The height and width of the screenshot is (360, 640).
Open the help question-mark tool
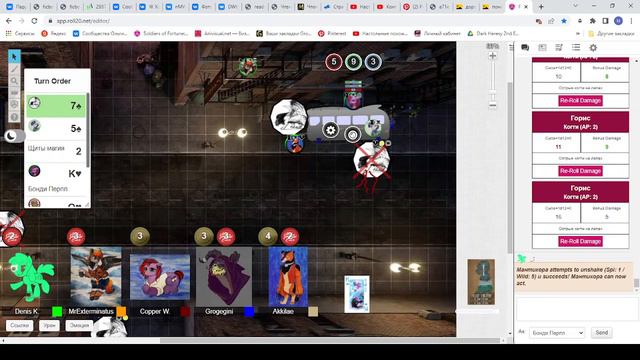(x=14, y=117)
